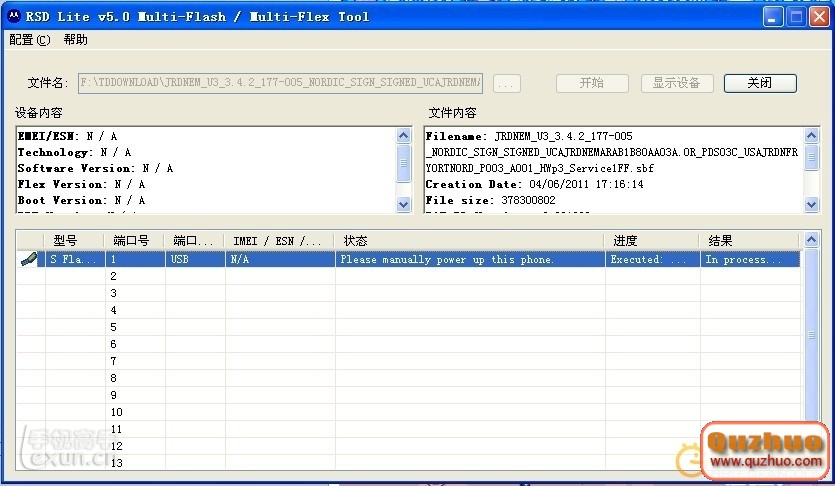Maximize the RSD Lite window
Screen dimensions: 835x486
point(796,17)
